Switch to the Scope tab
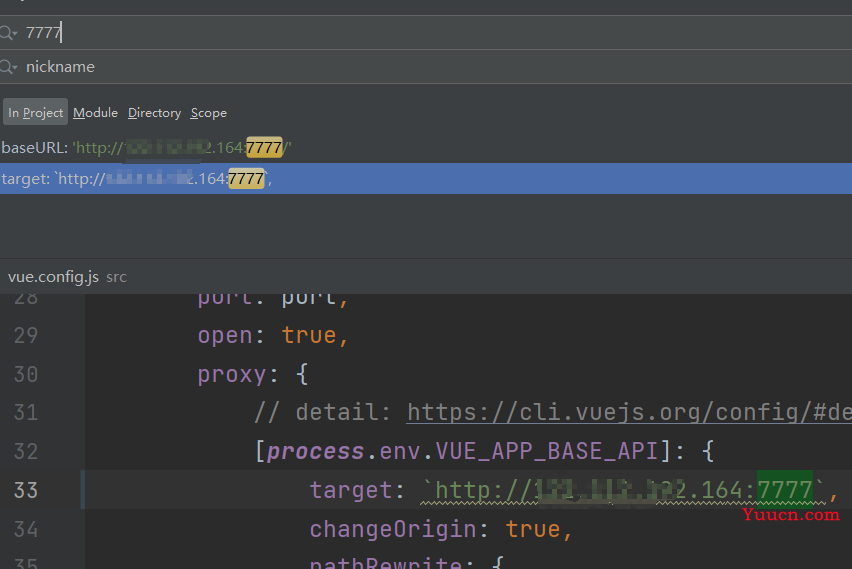This screenshot has width=852, height=569. pos(209,112)
